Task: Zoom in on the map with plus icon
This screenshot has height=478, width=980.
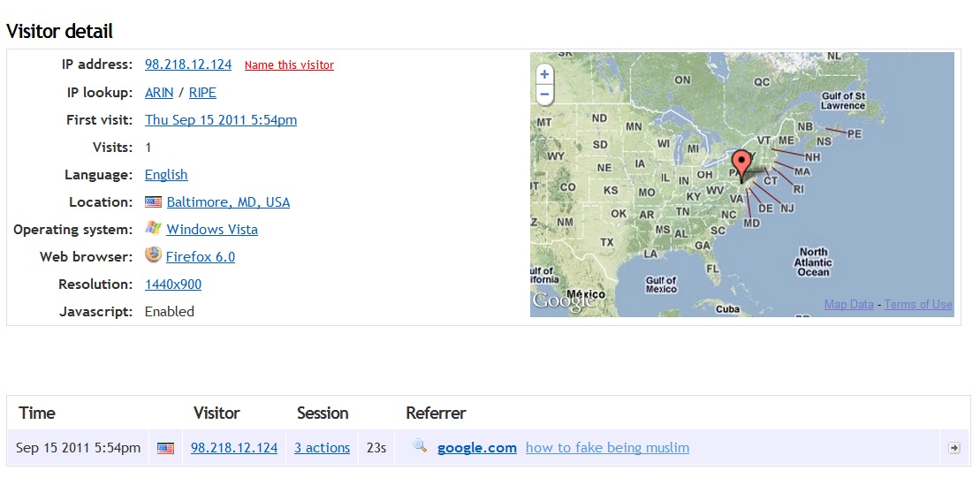Action: [544, 74]
